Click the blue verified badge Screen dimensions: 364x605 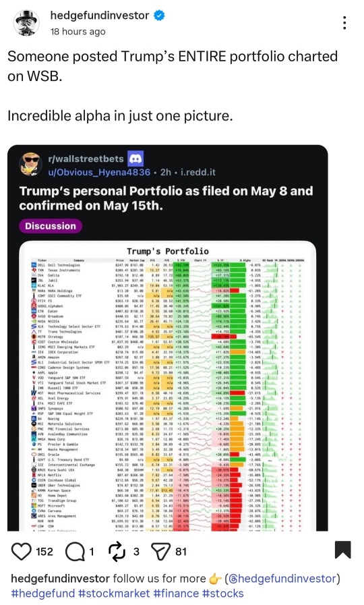pyautogui.click(x=159, y=16)
